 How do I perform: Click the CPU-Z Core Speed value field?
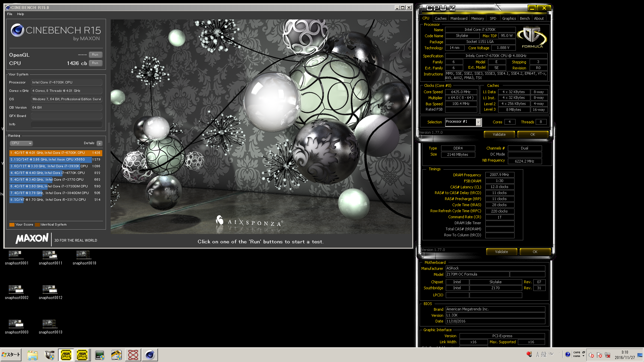[x=461, y=92]
